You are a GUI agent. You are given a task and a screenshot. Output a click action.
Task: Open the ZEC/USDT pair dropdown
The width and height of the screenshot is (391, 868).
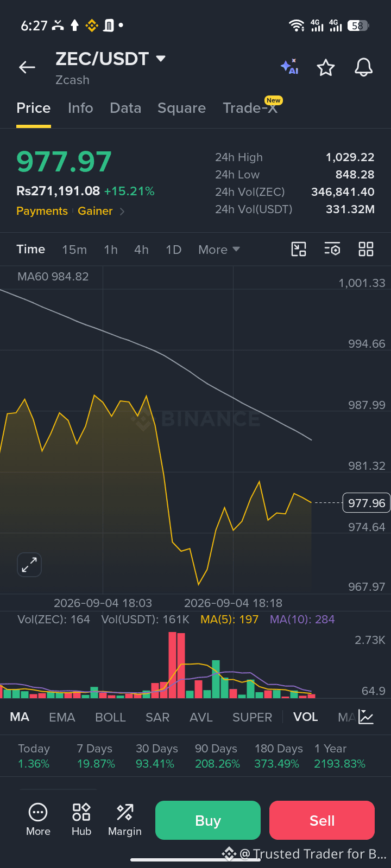pos(161,59)
